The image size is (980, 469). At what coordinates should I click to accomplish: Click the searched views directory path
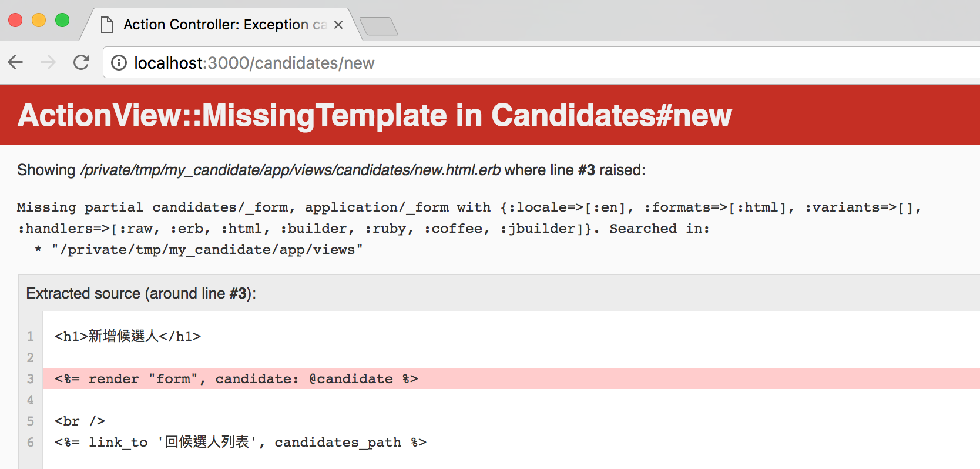[x=207, y=250]
